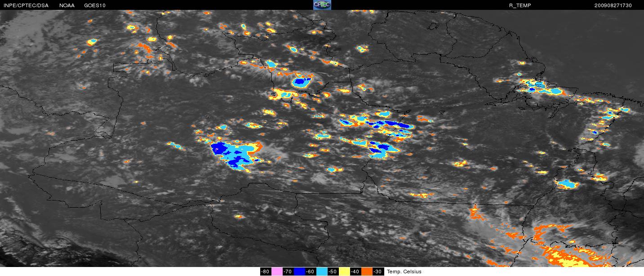Pick the cyan legend color swatch

[322, 272]
